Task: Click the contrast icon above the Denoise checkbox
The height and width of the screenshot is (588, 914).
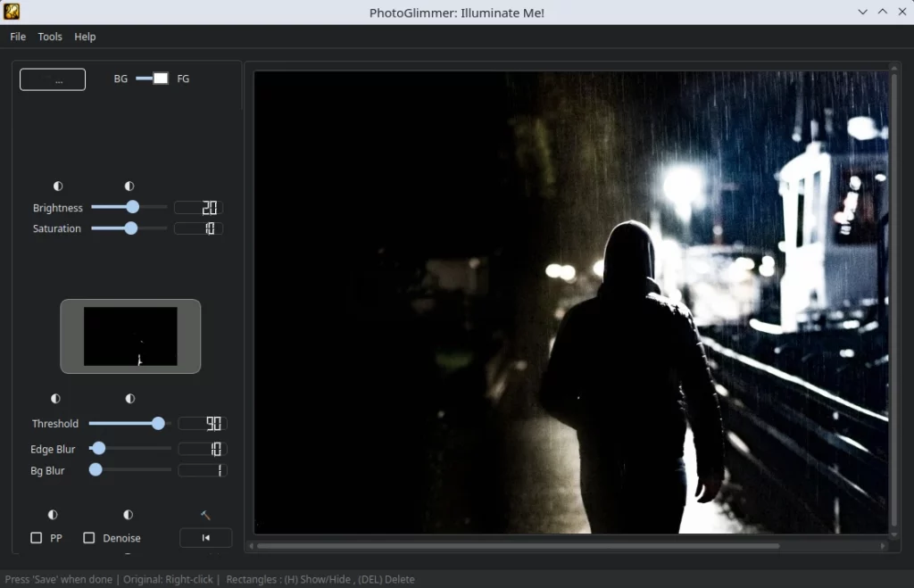Action: tap(128, 515)
